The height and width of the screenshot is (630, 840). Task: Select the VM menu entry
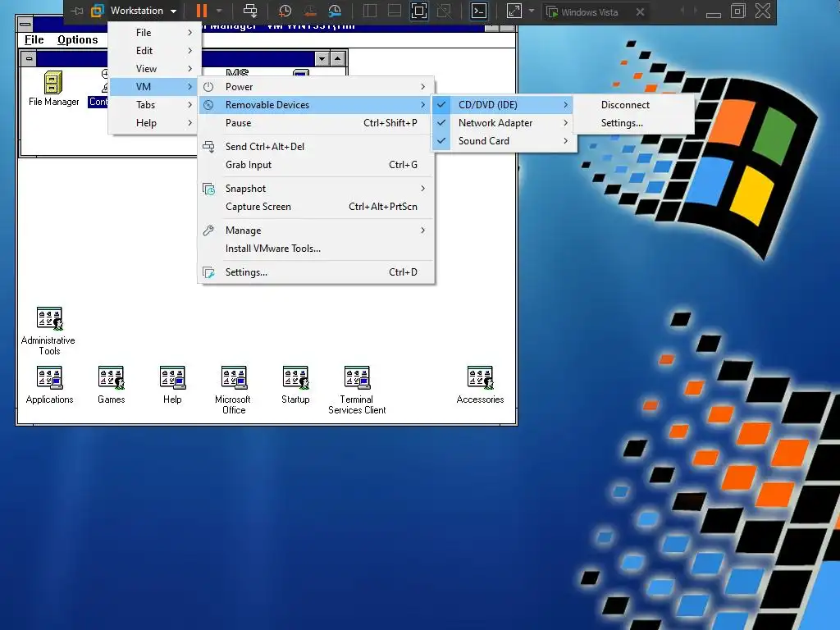[x=155, y=87]
